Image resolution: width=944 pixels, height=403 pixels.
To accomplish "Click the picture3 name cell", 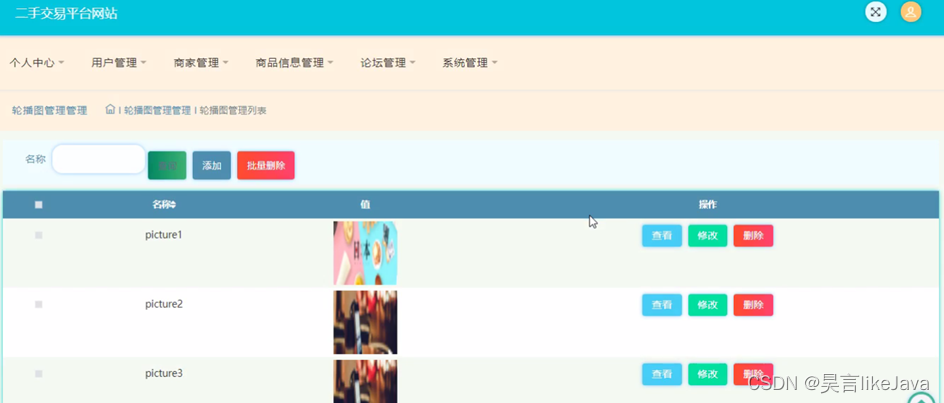I will click(164, 373).
